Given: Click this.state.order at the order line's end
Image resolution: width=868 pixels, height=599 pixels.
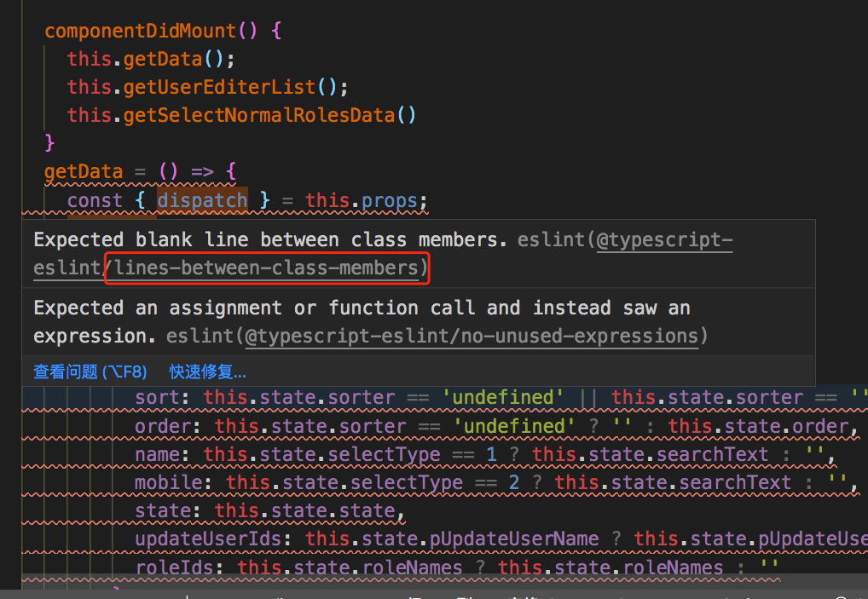Looking at the screenshot, I should tap(758, 426).
